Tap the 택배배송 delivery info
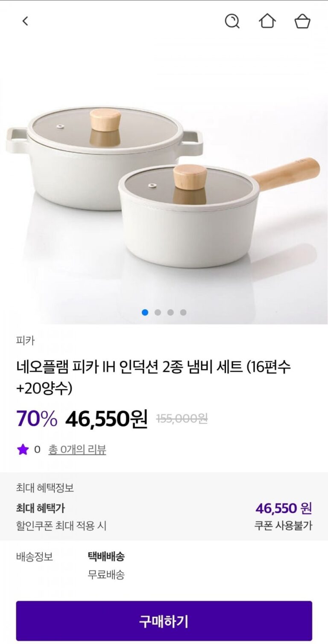Screen dimensions: 328x644 pyautogui.click(x=106, y=557)
